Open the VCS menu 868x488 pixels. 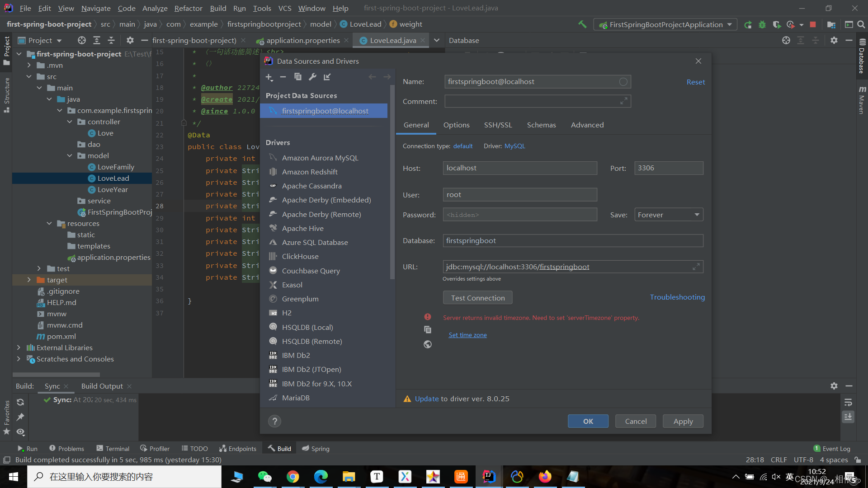point(285,8)
